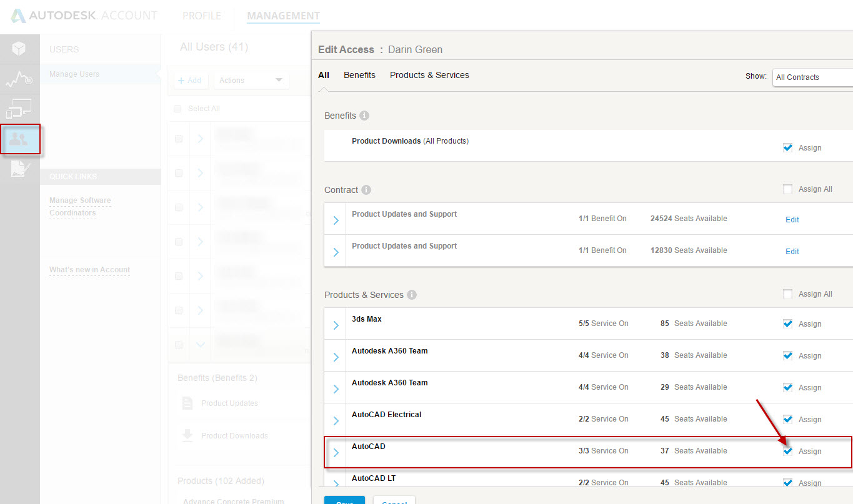
Task: Click the AutoCAD LT product name
Action: coord(374,478)
